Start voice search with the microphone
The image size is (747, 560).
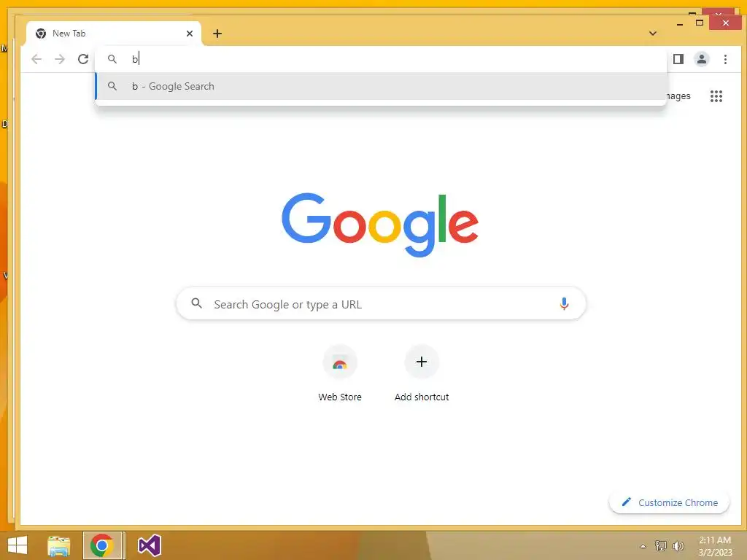564,304
